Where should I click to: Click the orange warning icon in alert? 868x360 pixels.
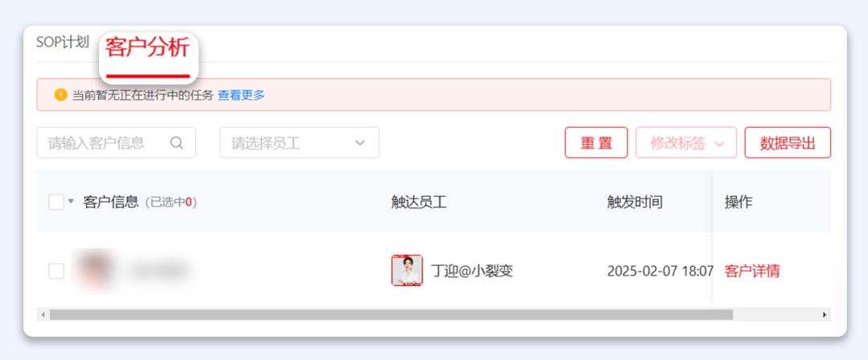pyautogui.click(x=60, y=95)
